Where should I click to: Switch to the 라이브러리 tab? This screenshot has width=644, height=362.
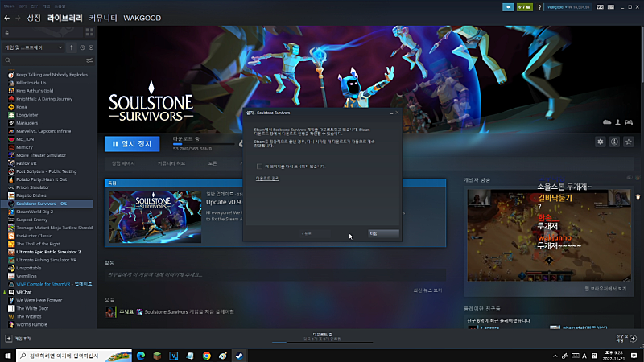65,18
